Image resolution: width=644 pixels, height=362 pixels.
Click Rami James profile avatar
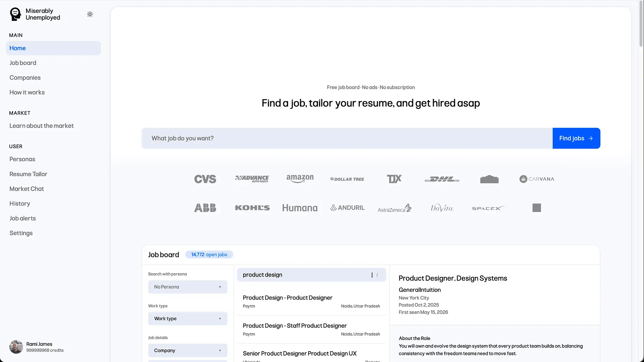[x=16, y=347]
